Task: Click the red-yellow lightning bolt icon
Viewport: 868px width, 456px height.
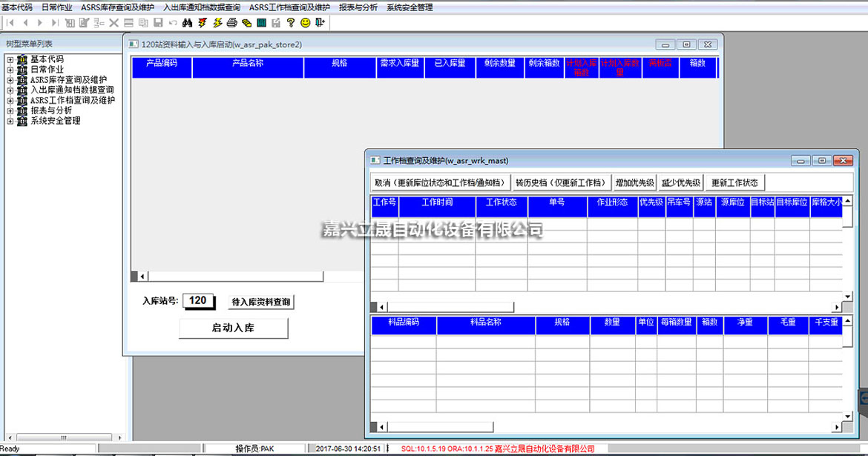Action: pos(203,23)
